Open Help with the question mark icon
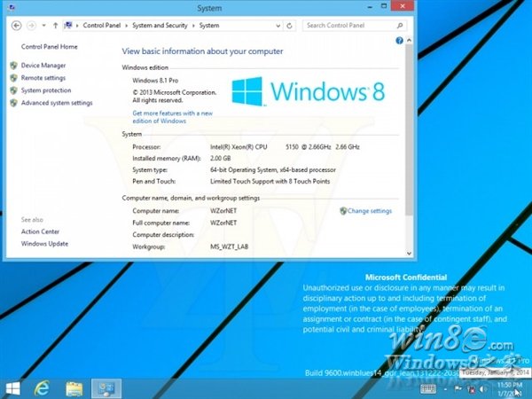Image resolution: width=532 pixels, height=399 pixels. 399,41
